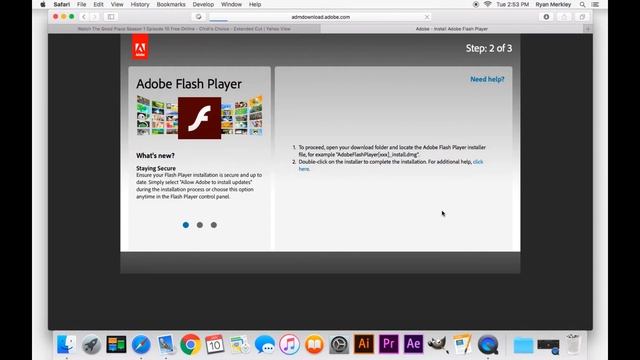Go back with Safari back arrow
Screen dimensions: 640x360
point(84,17)
